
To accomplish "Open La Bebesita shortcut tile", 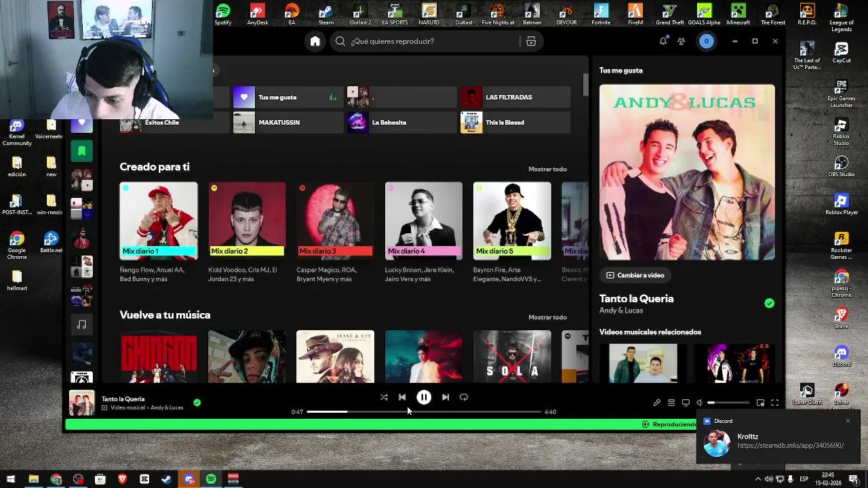I will click(x=401, y=123).
